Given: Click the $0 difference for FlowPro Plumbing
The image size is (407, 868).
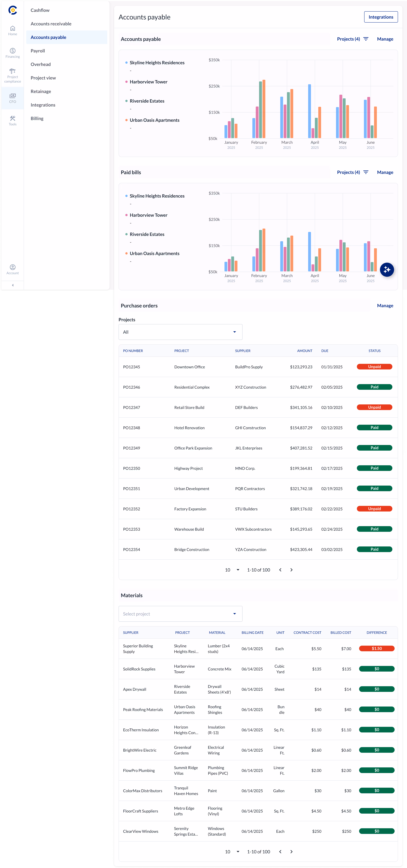Looking at the screenshot, I should tap(377, 770).
